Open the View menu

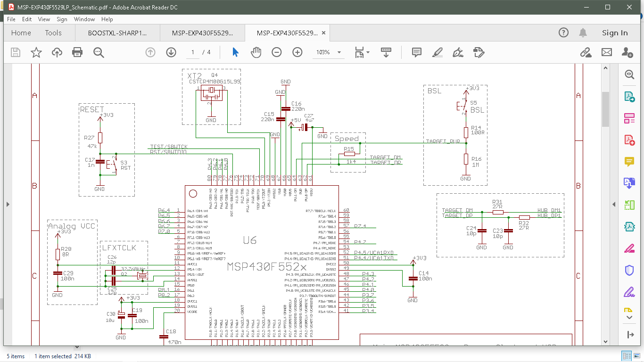coord(44,19)
